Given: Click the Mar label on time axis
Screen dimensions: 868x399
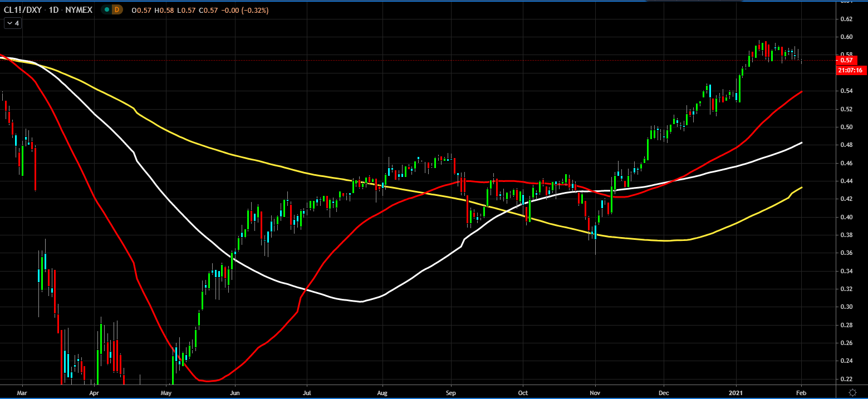Looking at the screenshot, I should (22, 392).
